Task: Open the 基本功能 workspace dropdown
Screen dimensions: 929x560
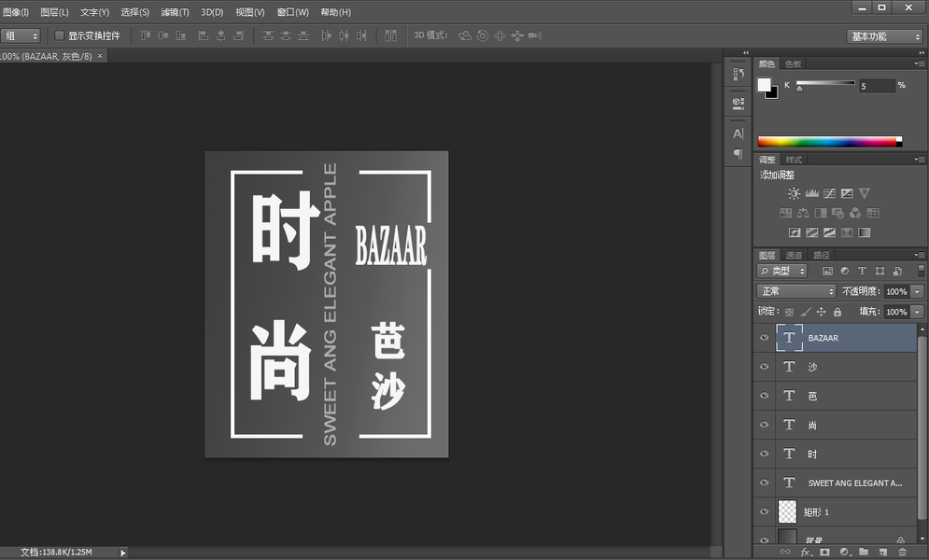Action: (x=884, y=36)
